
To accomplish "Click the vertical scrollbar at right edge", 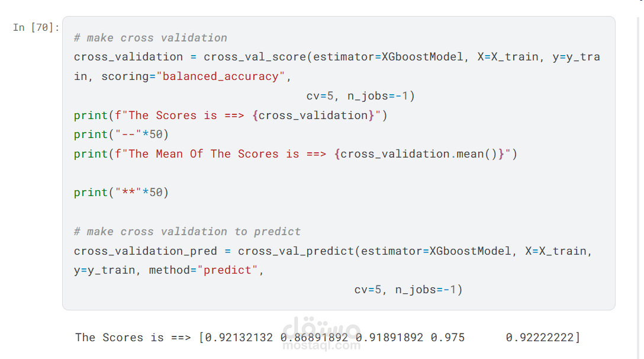I will pyautogui.click(x=640, y=188).
